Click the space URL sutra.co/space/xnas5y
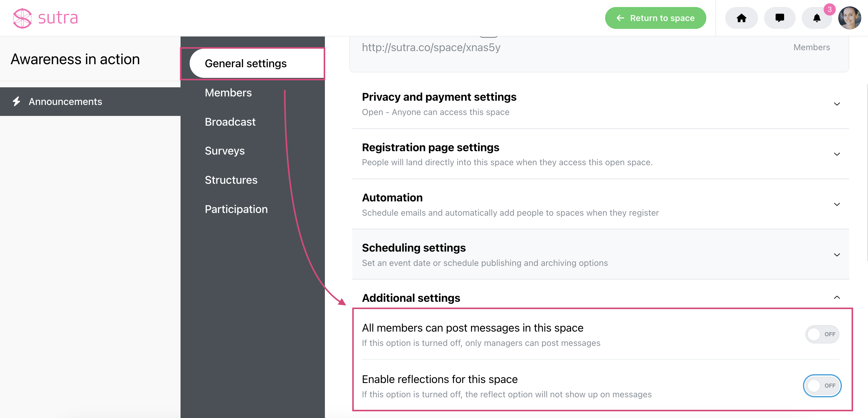 coord(431,47)
